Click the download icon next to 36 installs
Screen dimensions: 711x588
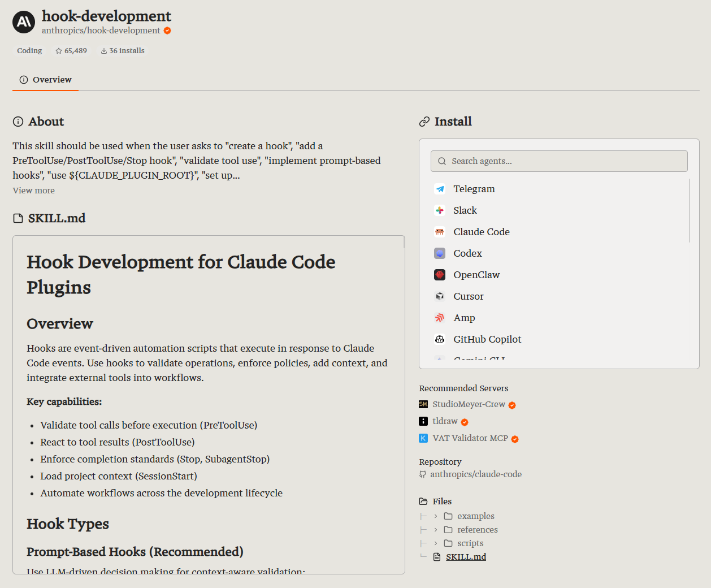[104, 51]
